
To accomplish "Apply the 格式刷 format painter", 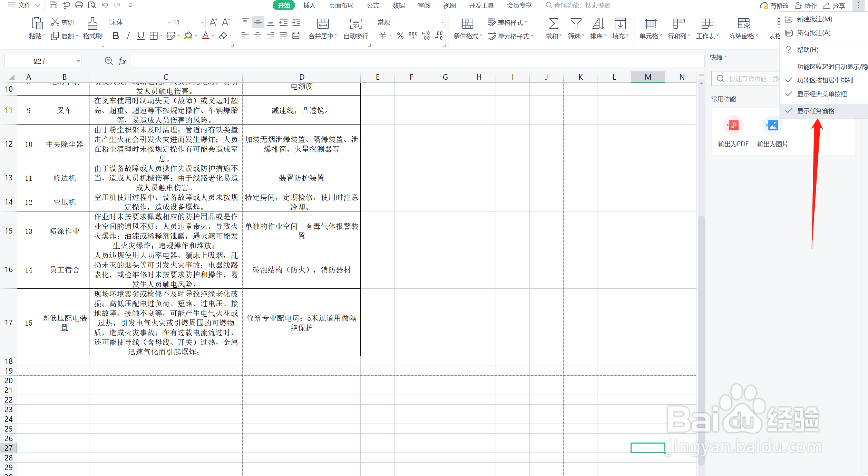I will click(92, 28).
